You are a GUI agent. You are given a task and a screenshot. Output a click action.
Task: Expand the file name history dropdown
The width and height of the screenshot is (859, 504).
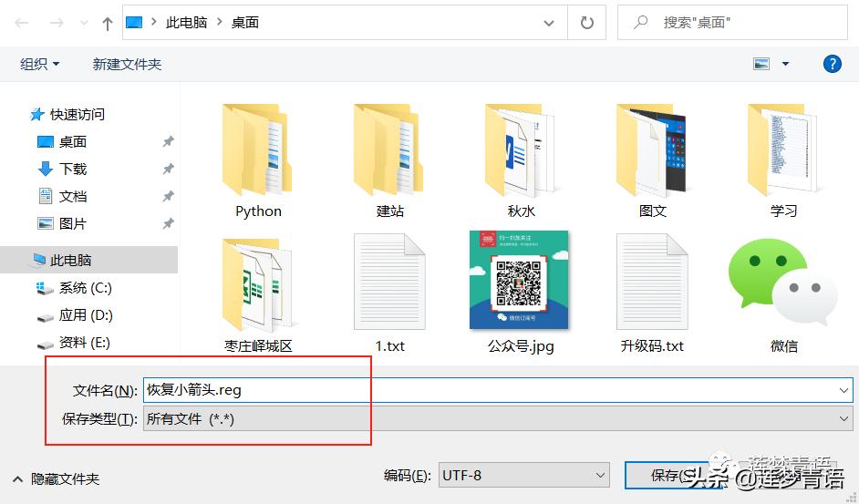tap(843, 390)
